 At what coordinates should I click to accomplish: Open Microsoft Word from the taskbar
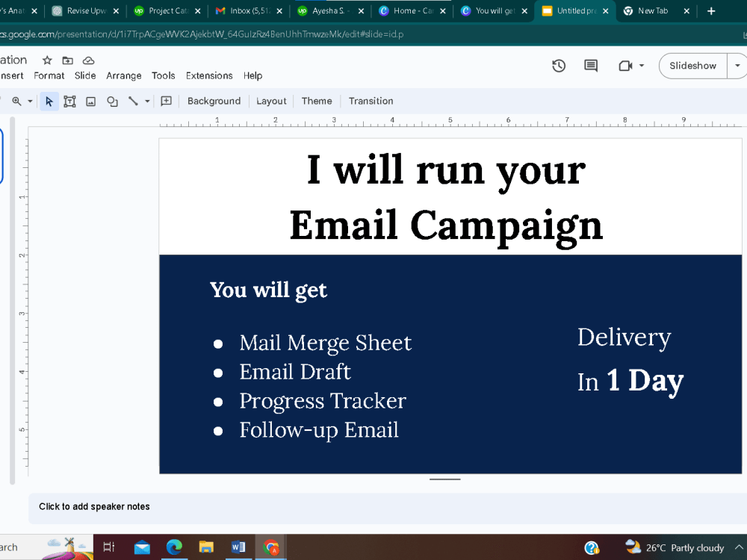[x=239, y=547]
